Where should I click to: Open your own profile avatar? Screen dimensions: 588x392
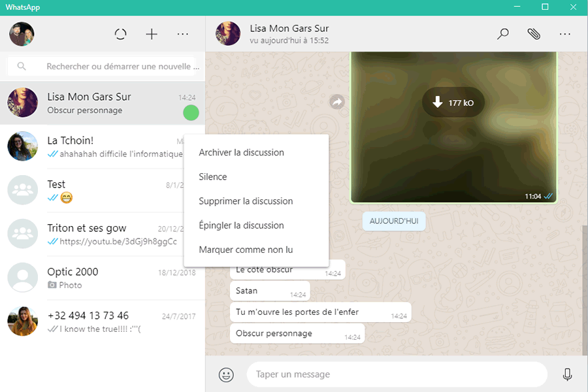click(22, 34)
